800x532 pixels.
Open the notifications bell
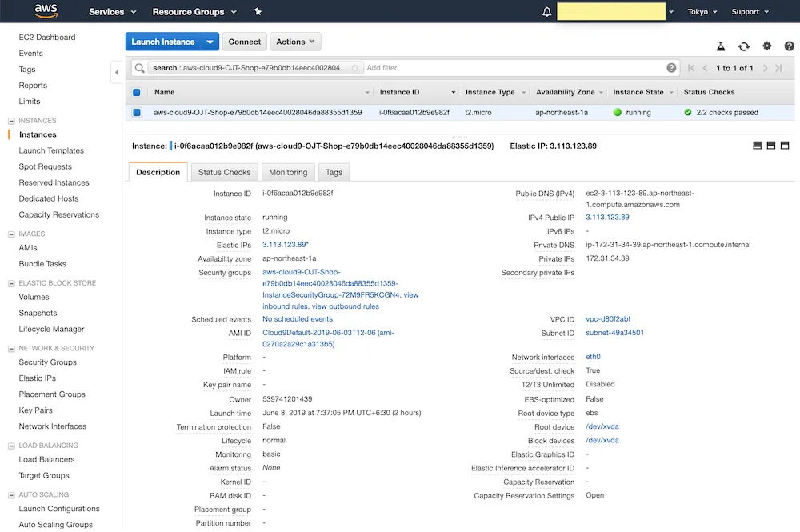coord(546,11)
